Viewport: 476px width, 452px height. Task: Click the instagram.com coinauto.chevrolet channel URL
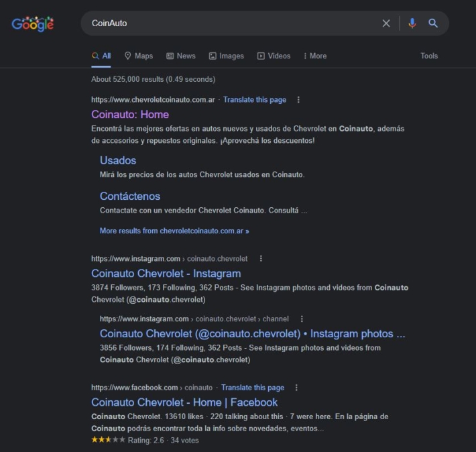click(x=194, y=319)
